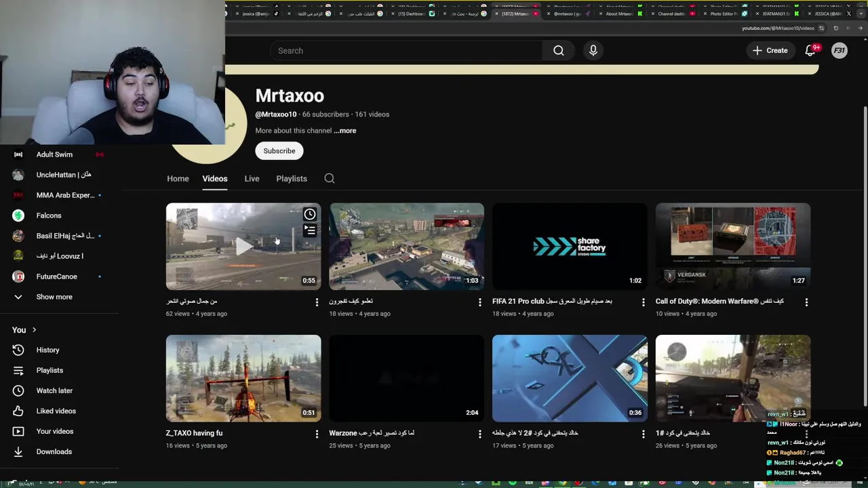Play the Verdansk 1:27 thumbnail
The width and height of the screenshot is (868, 488).
(x=733, y=247)
